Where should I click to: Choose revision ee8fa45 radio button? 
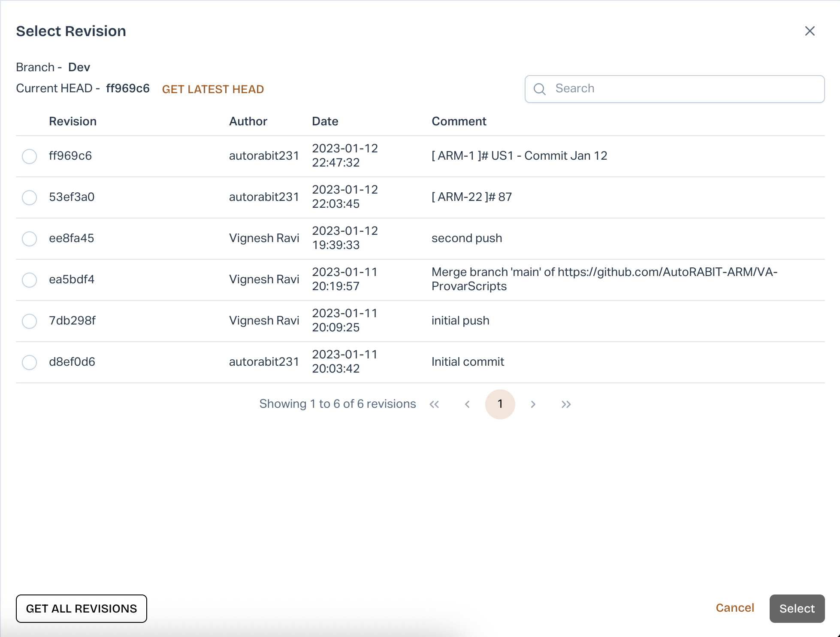pyautogui.click(x=30, y=239)
